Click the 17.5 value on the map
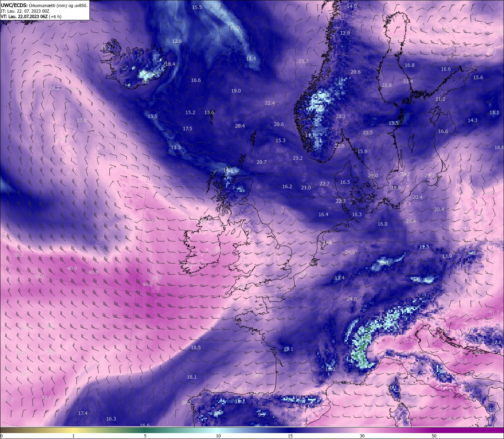Viewport: 504px width, 439px height. (x=187, y=129)
